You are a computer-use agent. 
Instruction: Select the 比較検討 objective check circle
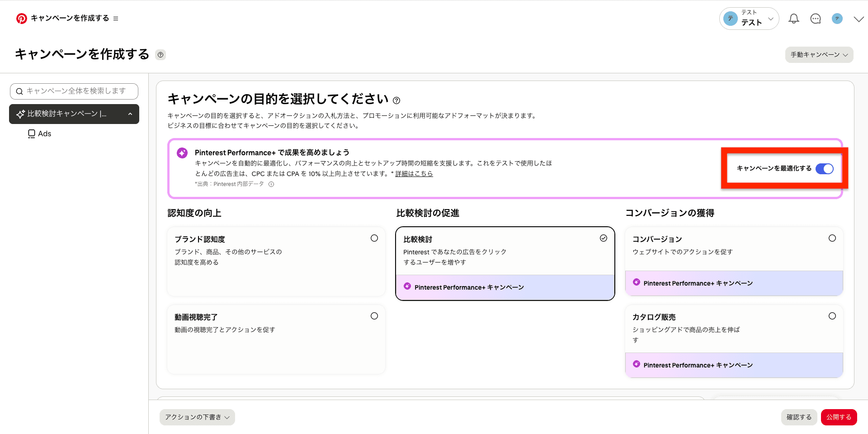click(604, 238)
